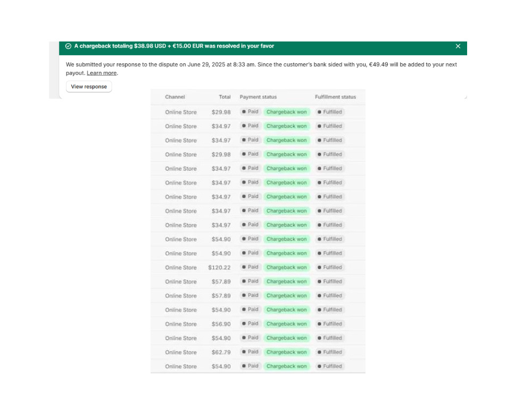Click the Payment status column header
532x399 pixels.
pos(258,97)
